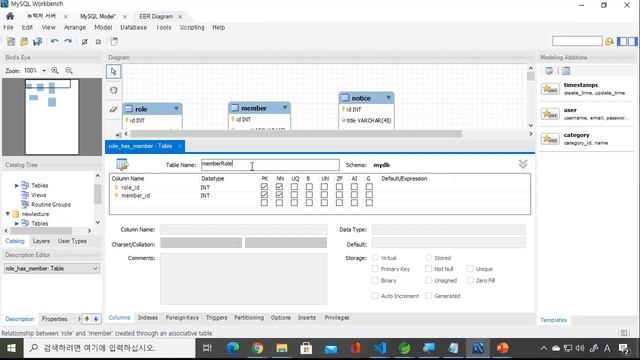
Task: Expand the role table dropdown arrow
Action: click(x=176, y=109)
